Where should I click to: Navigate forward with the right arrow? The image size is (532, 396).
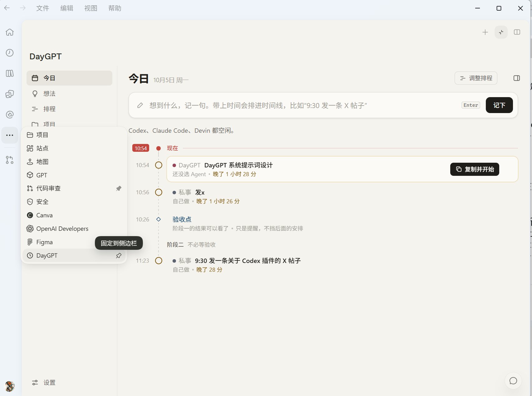pyautogui.click(x=23, y=8)
